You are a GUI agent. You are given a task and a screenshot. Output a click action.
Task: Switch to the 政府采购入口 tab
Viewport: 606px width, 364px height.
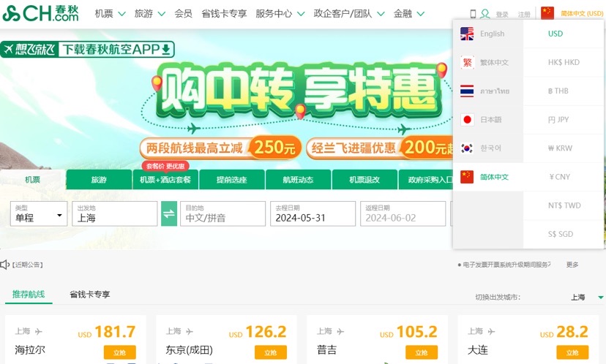pyautogui.click(x=426, y=180)
